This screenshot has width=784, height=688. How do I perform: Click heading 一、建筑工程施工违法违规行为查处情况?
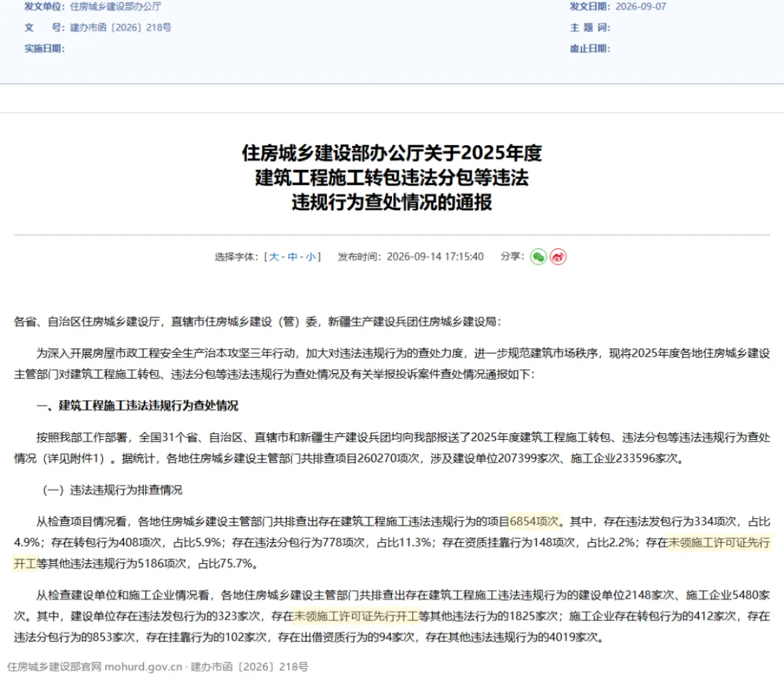(x=137, y=406)
